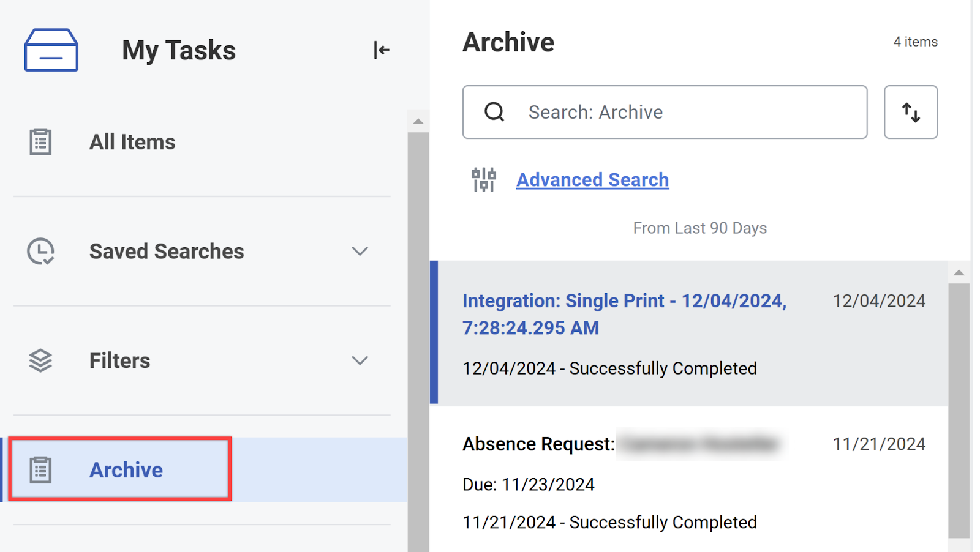The height and width of the screenshot is (552, 980).
Task: Toggle the sort order of archived items
Action: point(910,112)
